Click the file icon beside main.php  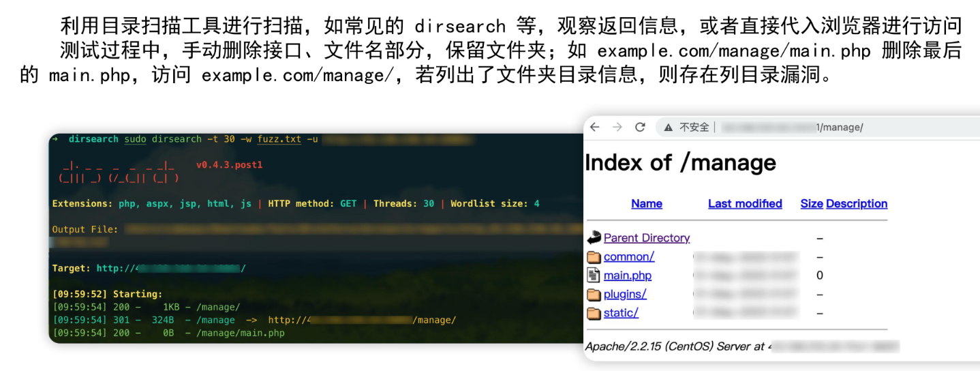pyautogui.click(x=594, y=276)
